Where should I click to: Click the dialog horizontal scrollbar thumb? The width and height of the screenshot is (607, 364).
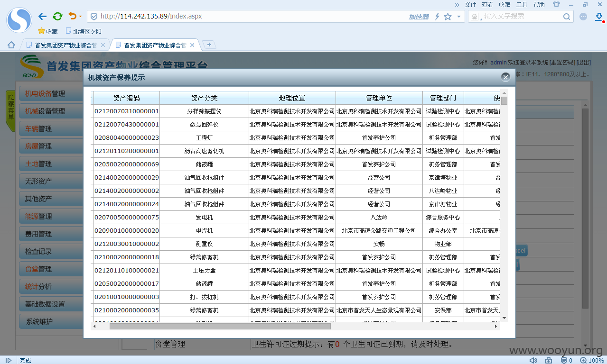click(x=220, y=326)
